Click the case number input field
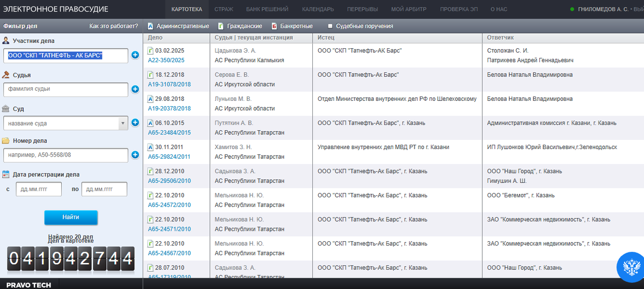The image size is (644, 289). (x=65, y=155)
